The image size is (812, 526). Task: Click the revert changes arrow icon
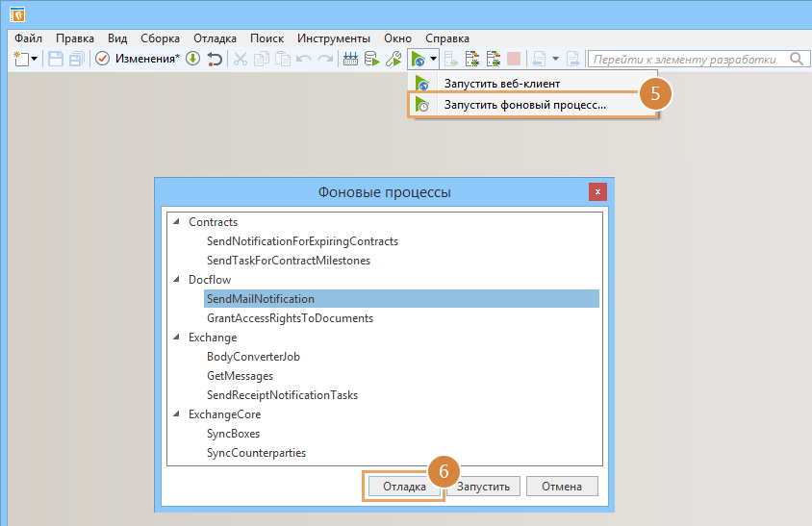[x=215, y=59]
